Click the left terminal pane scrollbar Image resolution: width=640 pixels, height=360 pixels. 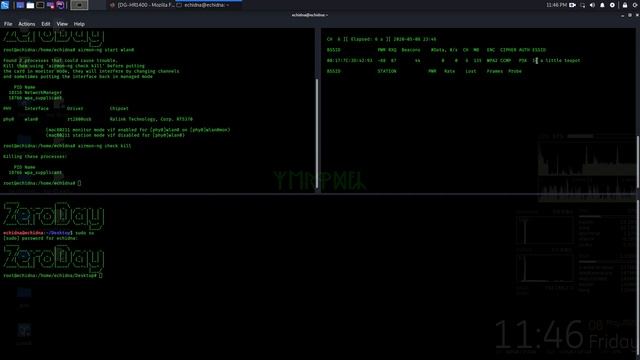(x=317, y=133)
